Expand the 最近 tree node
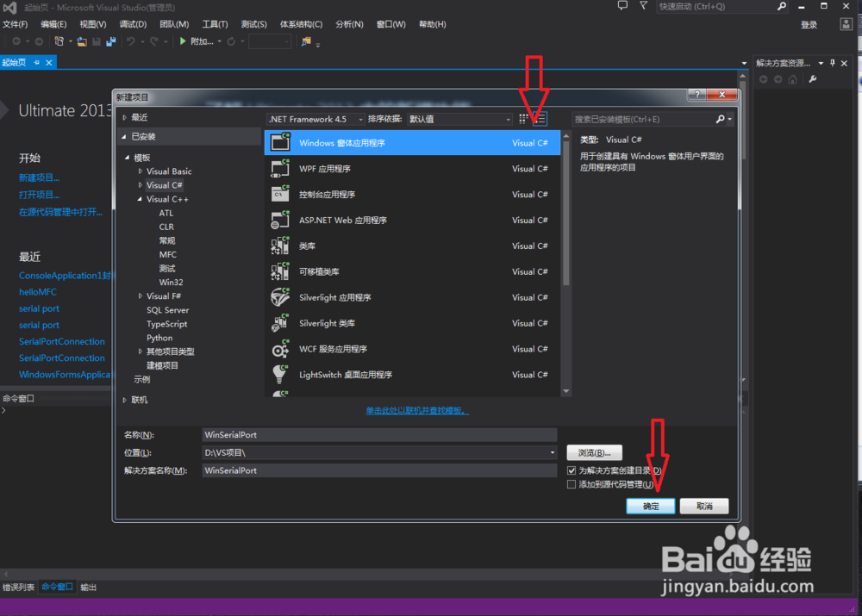The height and width of the screenshot is (616, 862). [x=125, y=117]
